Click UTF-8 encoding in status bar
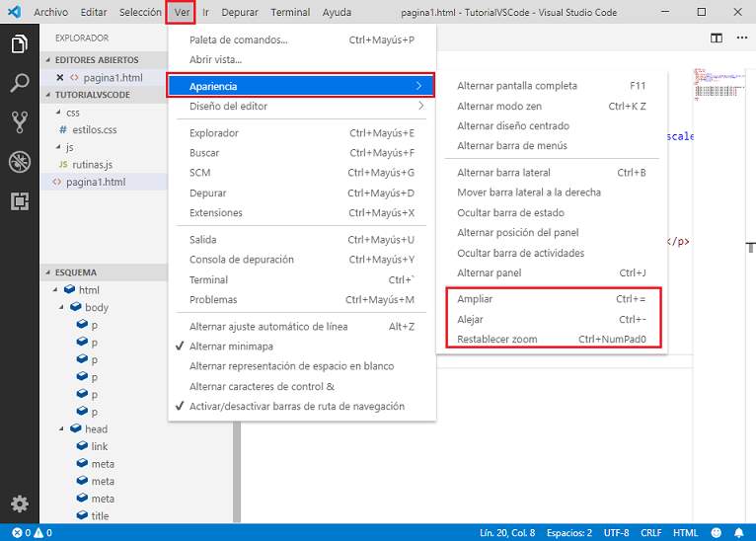The height and width of the screenshot is (541, 756). pyautogui.click(x=616, y=533)
